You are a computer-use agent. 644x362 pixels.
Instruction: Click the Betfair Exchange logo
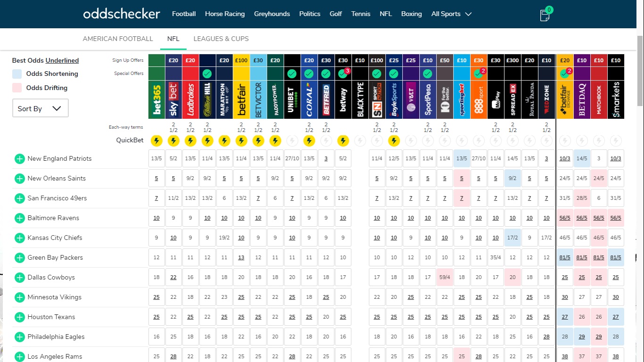tap(565, 100)
